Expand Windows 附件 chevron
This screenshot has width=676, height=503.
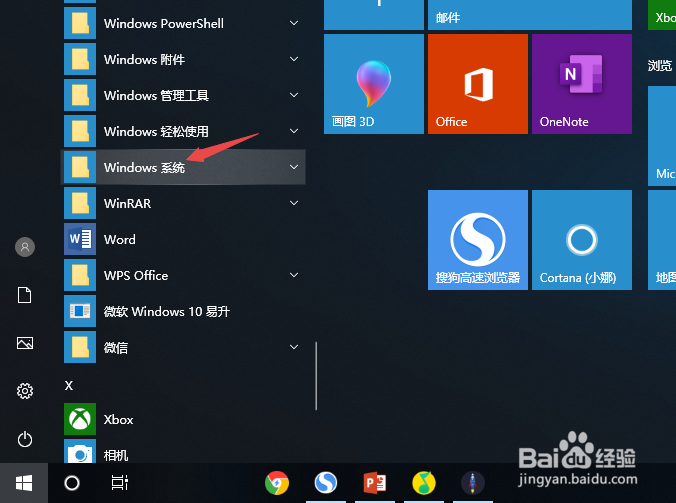pyautogui.click(x=294, y=59)
